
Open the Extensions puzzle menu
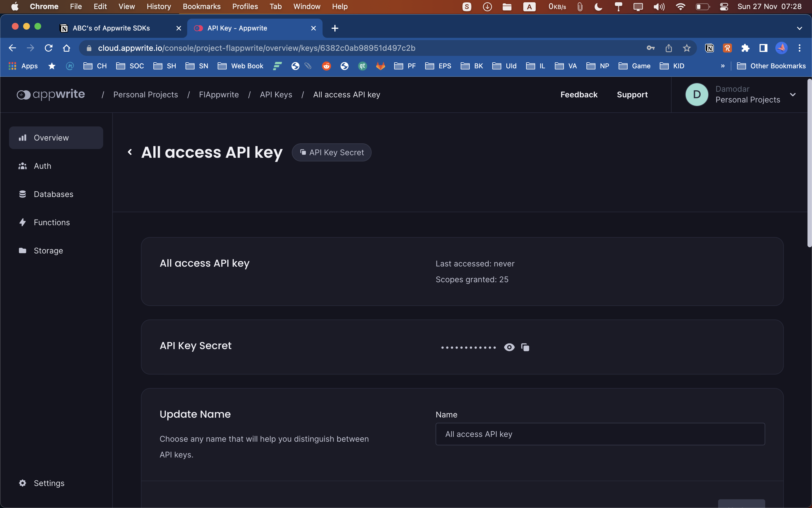tap(745, 48)
